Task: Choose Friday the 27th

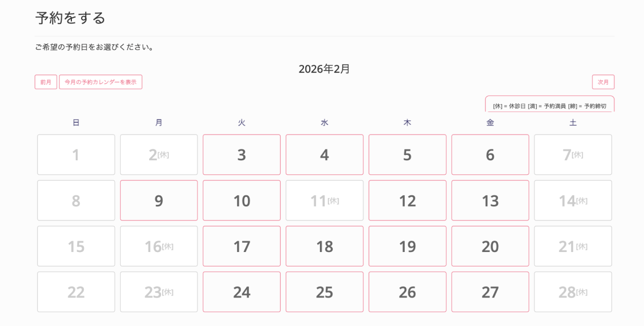Action: 490,292
